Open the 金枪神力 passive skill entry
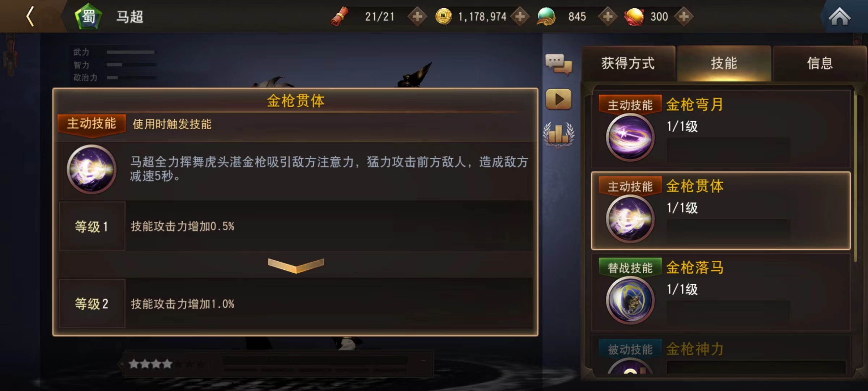 pyautogui.click(x=720, y=356)
